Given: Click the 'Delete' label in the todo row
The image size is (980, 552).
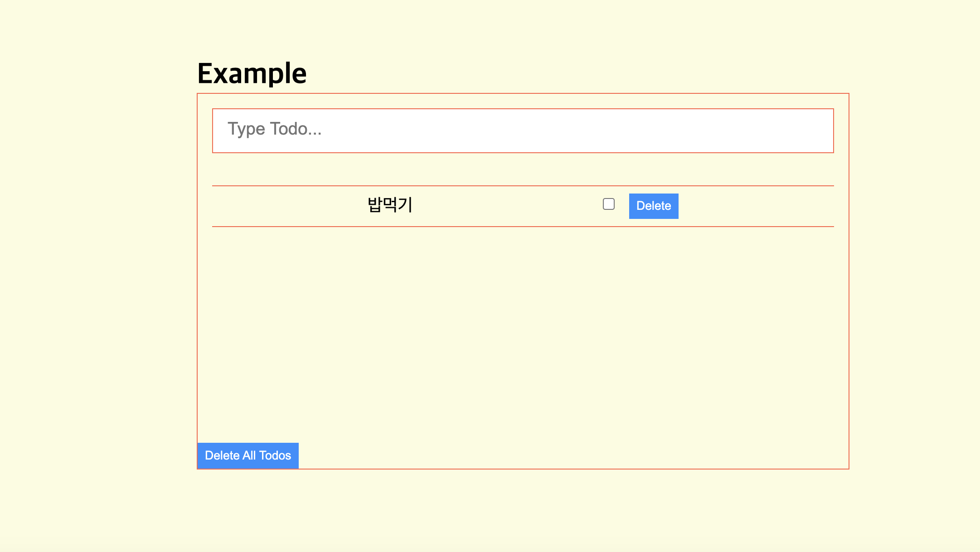Looking at the screenshot, I should tap(653, 206).
